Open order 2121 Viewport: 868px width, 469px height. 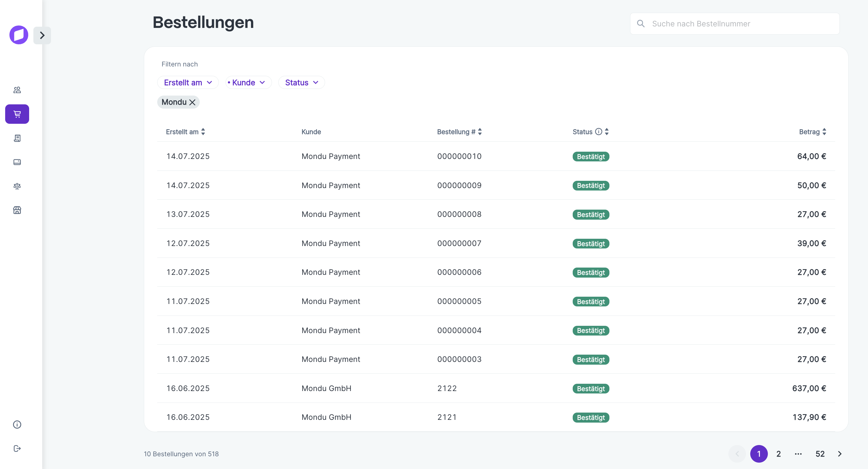[x=496, y=417]
